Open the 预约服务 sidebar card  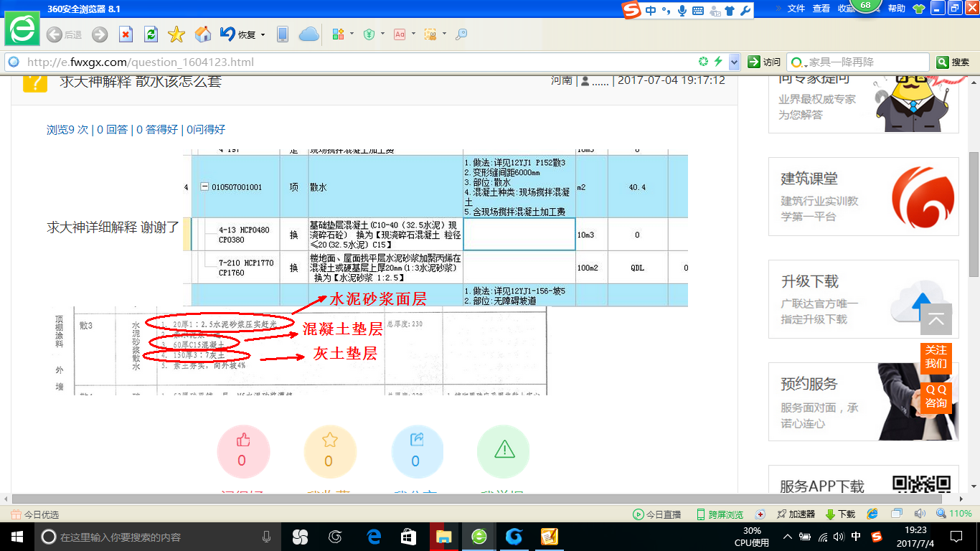click(864, 402)
